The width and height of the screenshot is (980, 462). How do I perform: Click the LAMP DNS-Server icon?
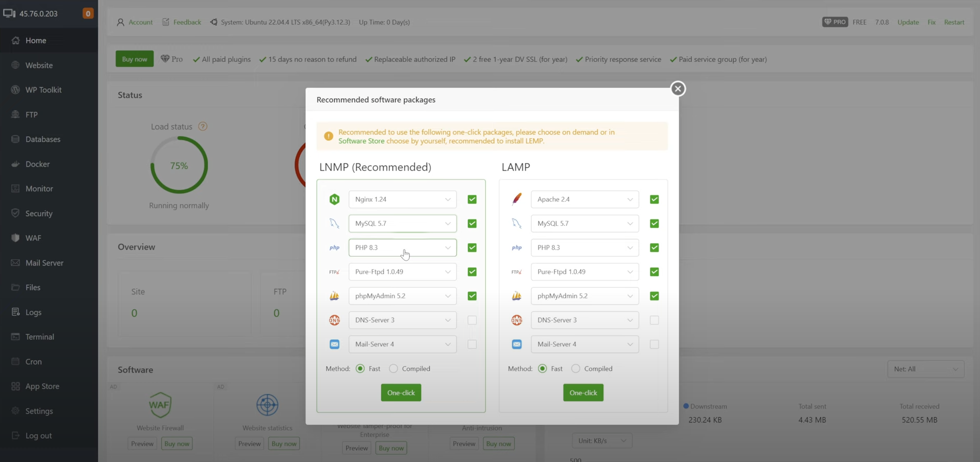(516, 320)
